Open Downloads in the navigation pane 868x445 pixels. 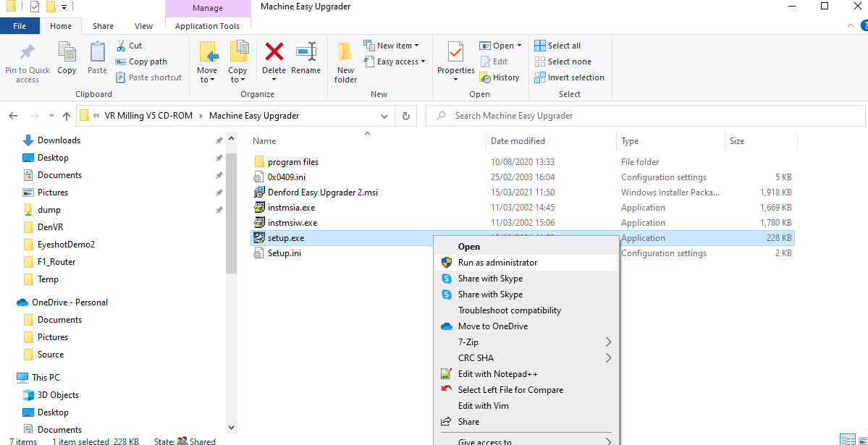(59, 140)
